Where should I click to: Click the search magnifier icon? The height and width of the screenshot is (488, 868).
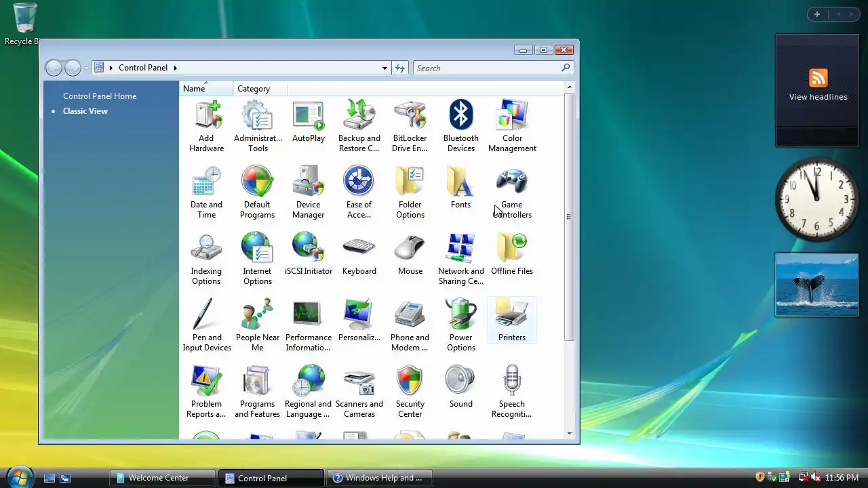tap(566, 68)
